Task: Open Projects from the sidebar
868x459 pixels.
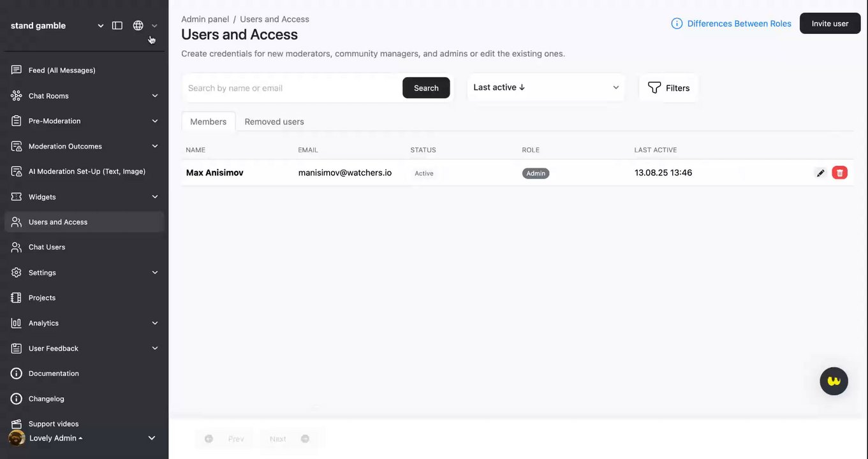Action: pyautogui.click(x=42, y=298)
